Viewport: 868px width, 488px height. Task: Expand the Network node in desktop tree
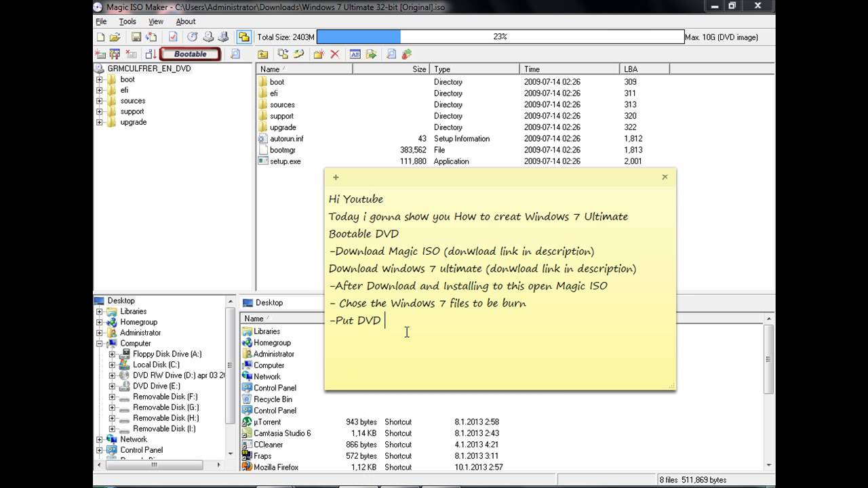pyautogui.click(x=100, y=439)
